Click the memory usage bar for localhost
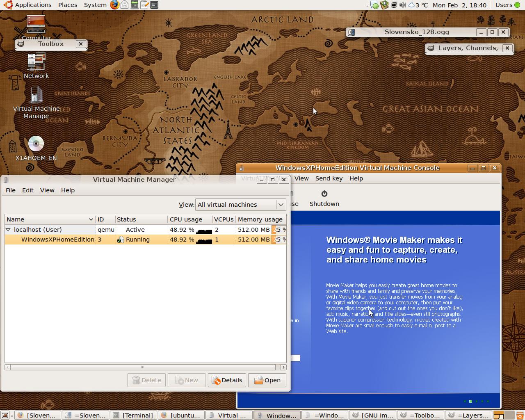Viewport: 525px width, 420px height. (x=279, y=230)
